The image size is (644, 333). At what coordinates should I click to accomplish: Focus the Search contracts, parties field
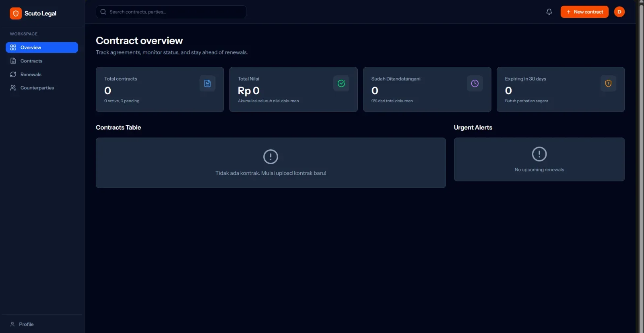pos(171,12)
